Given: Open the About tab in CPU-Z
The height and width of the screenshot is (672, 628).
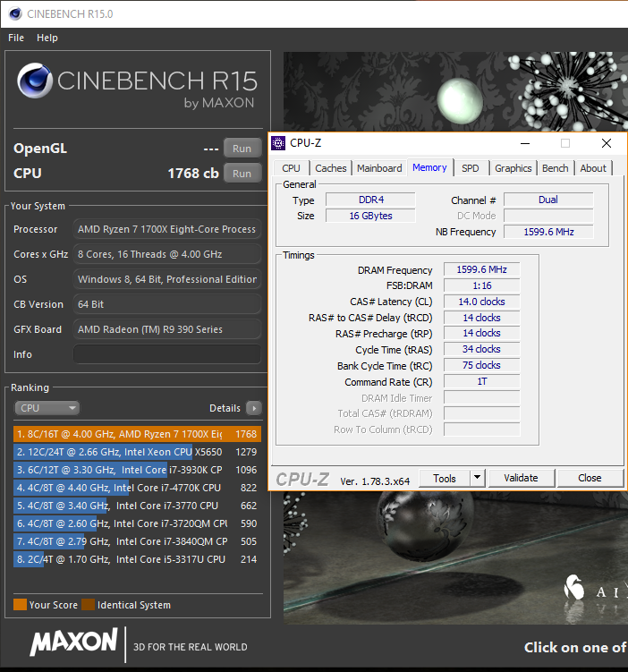Looking at the screenshot, I should 593,168.
